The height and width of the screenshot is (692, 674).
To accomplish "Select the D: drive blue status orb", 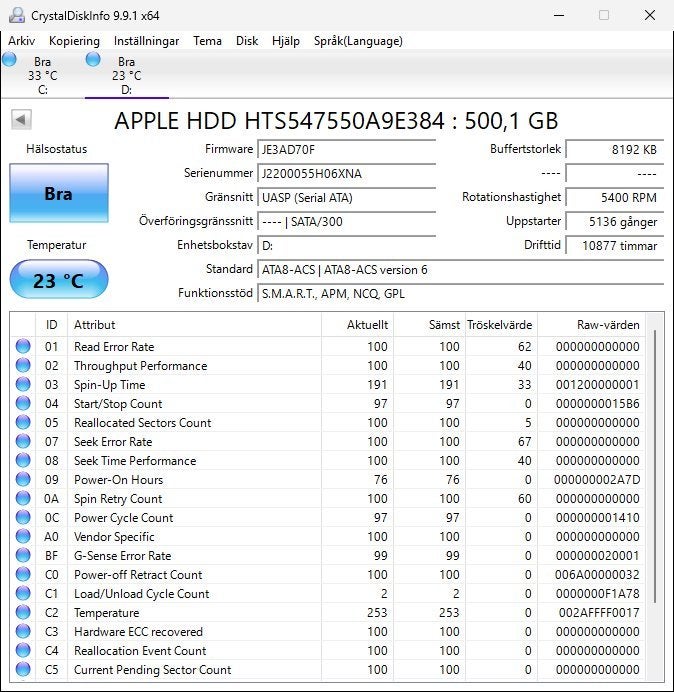I will pyautogui.click(x=93, y=59).
